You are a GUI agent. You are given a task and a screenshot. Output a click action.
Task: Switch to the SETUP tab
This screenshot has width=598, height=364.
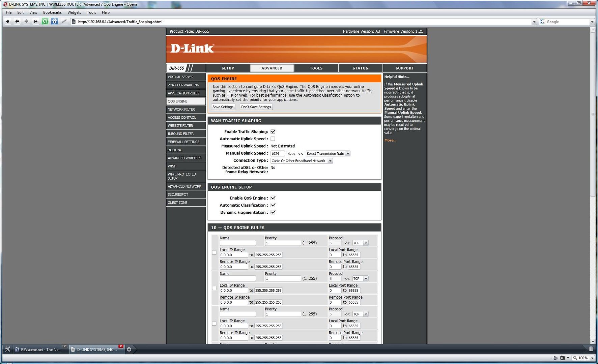[228, 68]
